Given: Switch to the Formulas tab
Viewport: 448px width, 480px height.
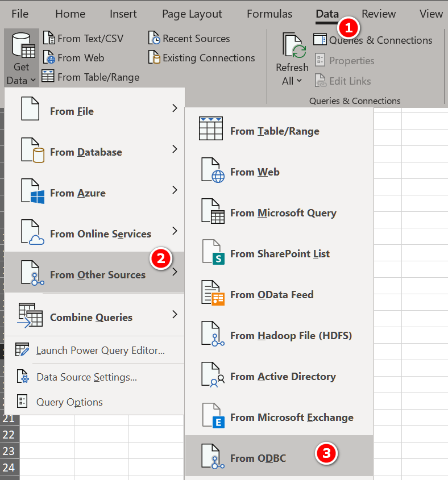Looking at the screenshot, I should point(269,14).
